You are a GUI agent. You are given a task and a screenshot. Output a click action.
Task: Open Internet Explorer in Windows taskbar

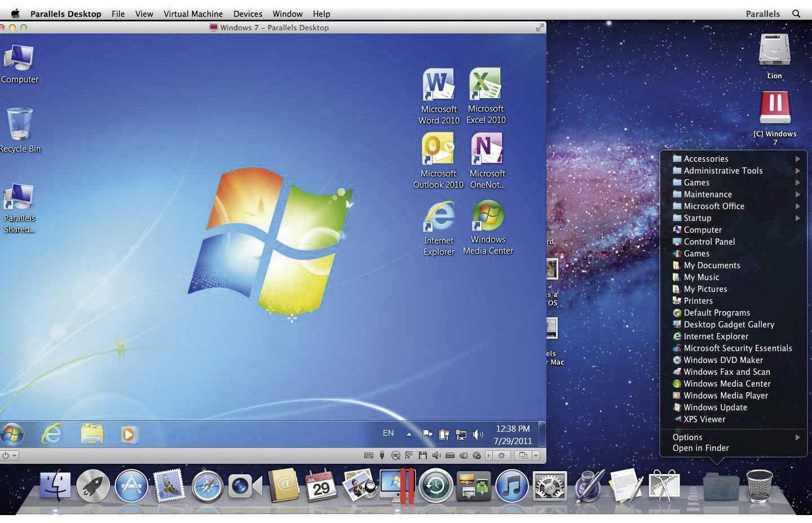pyautogui.click(x=52, y=434)
